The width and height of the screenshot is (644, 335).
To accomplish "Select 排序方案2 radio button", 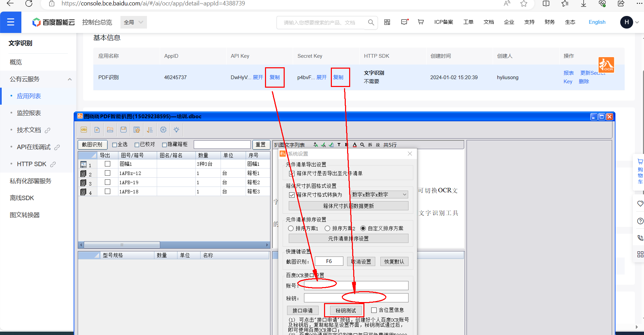I will (x=327, y=228).
